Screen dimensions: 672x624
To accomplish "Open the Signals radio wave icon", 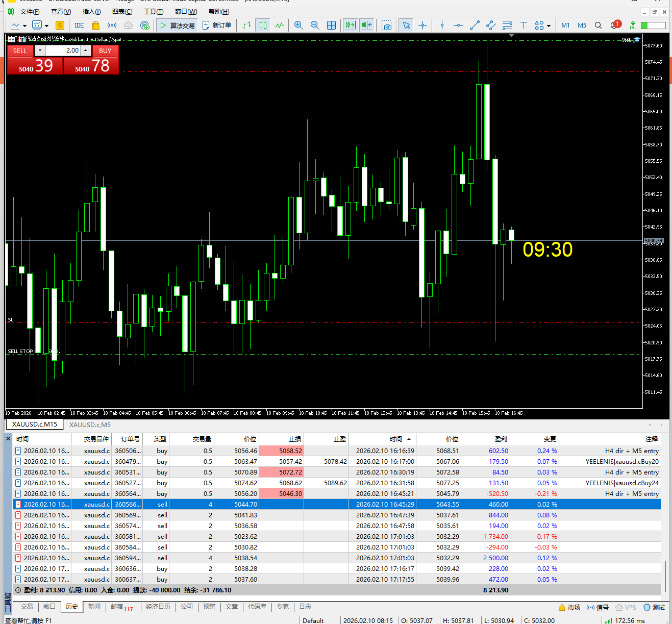I will [x=112, y=25].
